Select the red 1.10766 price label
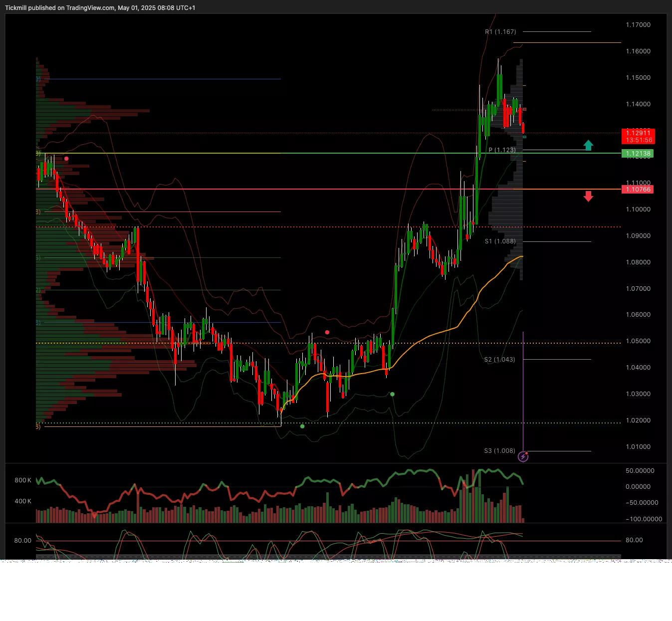Image resolution: width=672 pixels, height=621 pixels. (x=638, y=190)
